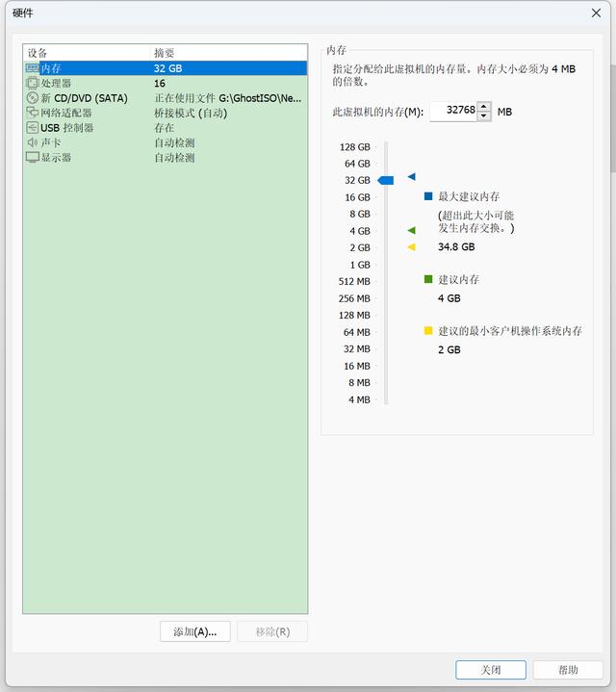Viewport: 616px width, 692px height.
Task: Decrease memory with the spinner down arrow
Action: (x=484, y=116)
